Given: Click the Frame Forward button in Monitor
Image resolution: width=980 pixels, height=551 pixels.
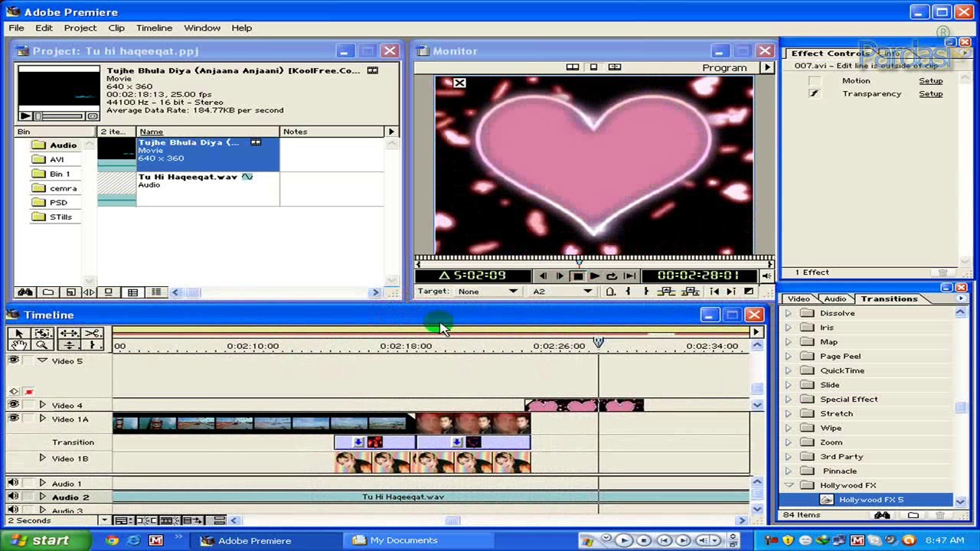Looking at the screenshot, I should point(560,276).
